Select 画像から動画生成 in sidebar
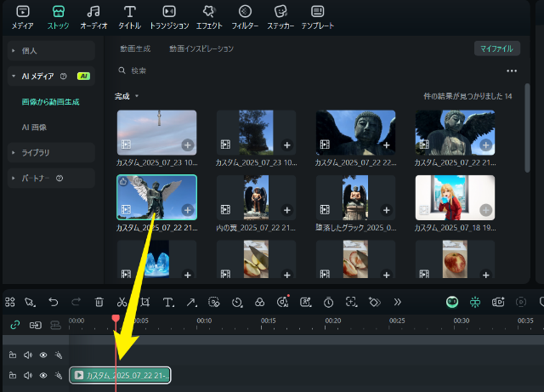The image size is (544, 392). tap(51, 102)
